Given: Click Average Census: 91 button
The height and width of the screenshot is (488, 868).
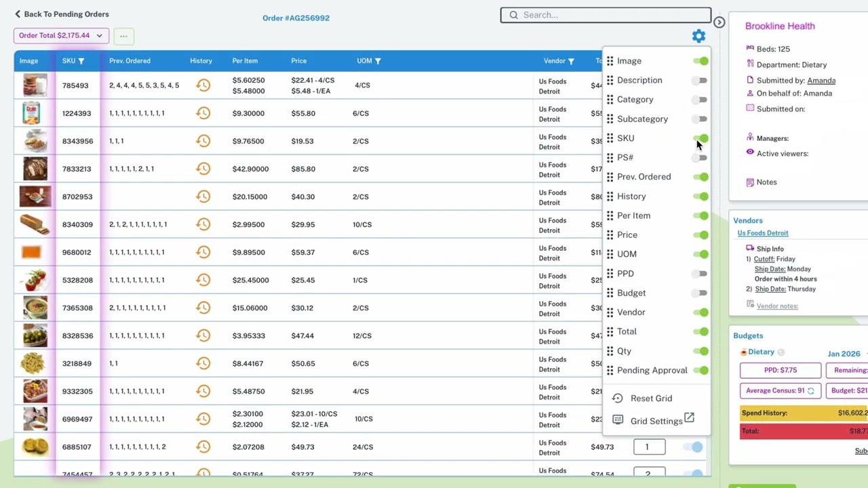Looking at the screenshot, I should pos(781,391).
